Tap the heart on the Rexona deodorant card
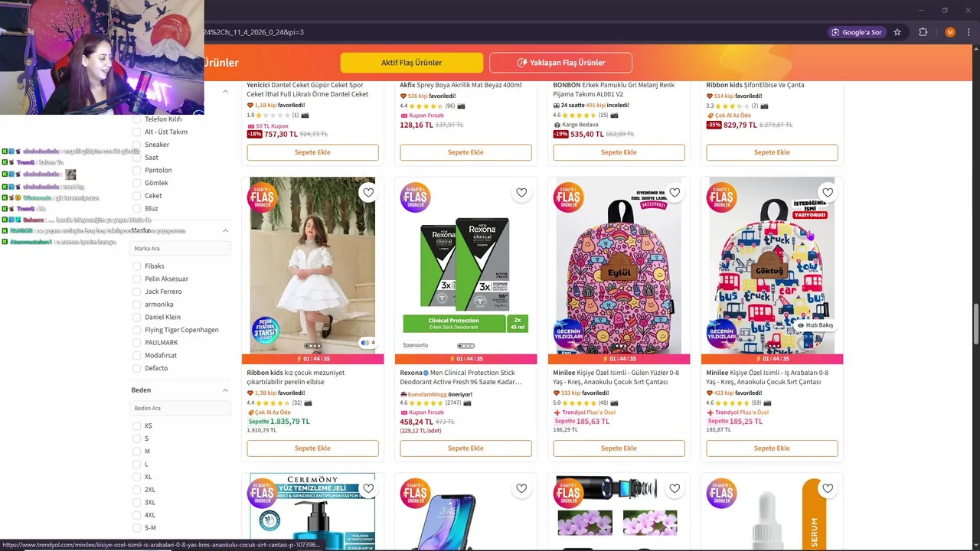Image resolution: width=980 pixels, height=551 pixels. click(x=521, y=193)
